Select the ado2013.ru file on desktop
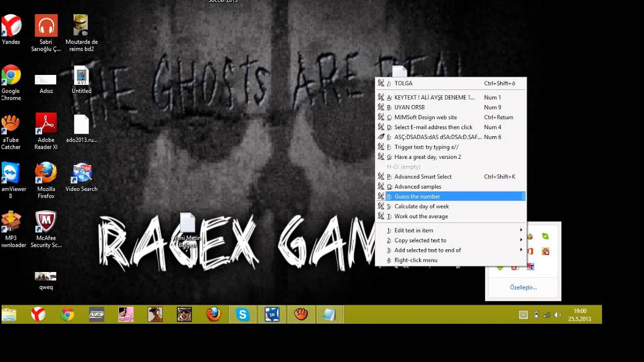The image size is (644, 362). pos(82,129)
